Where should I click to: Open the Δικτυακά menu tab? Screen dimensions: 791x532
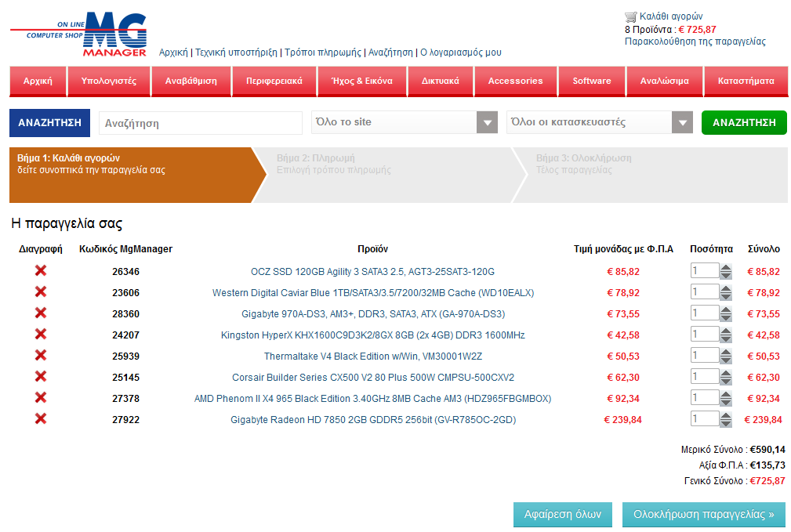[441, 81]
